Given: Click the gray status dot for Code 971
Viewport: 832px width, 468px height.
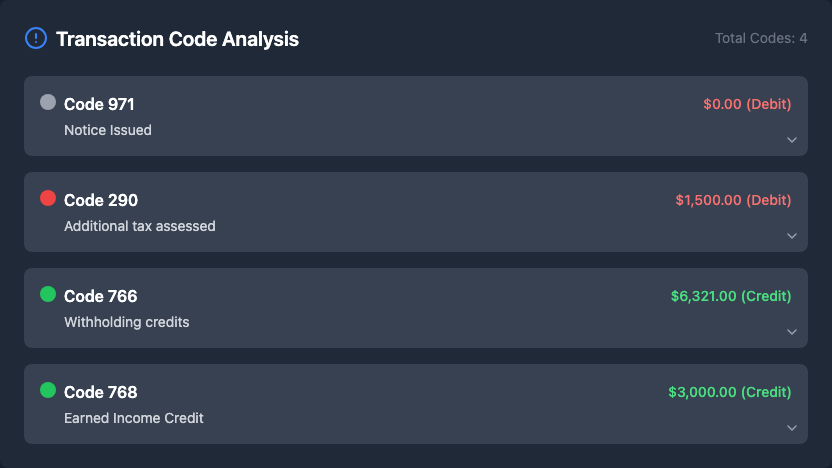Looking at the screenshot, I should click(x=48, y=102).
